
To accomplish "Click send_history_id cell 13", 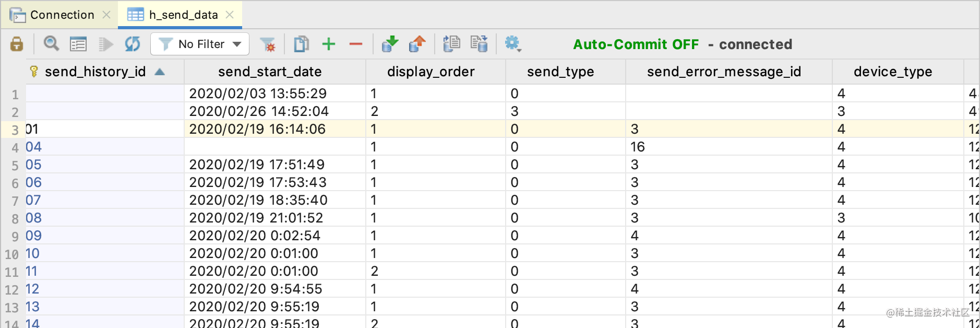I will coord(104,307).
